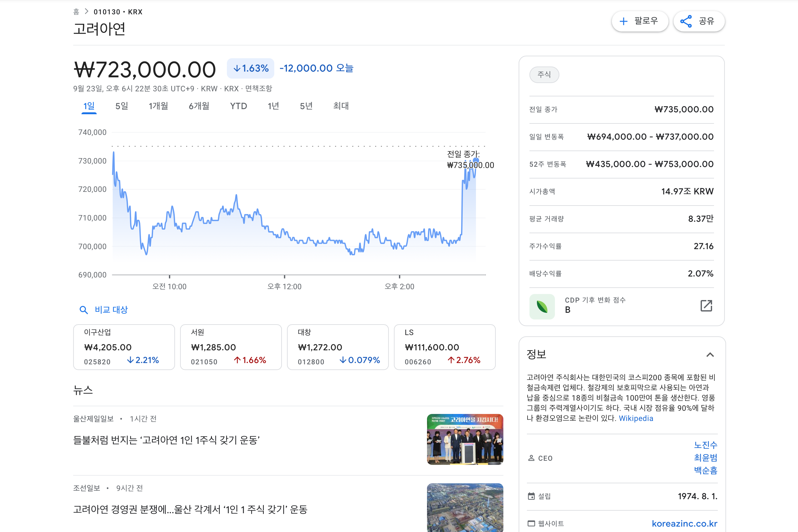The width and height of the screenshot is (798, 532).
Task: Click the 조선일보 aerial photo thumbnail
Action: point(465,507)
